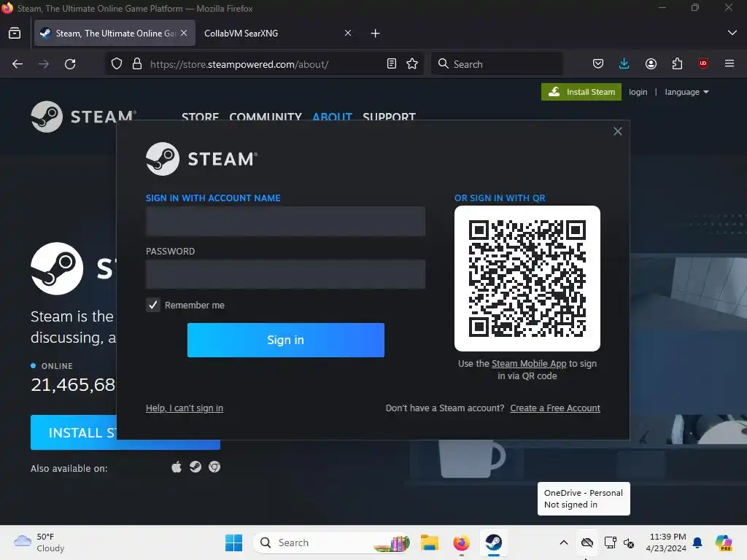Focus the password input field
The height and width of the screenshot is (560, 747).
coord(285,274)
